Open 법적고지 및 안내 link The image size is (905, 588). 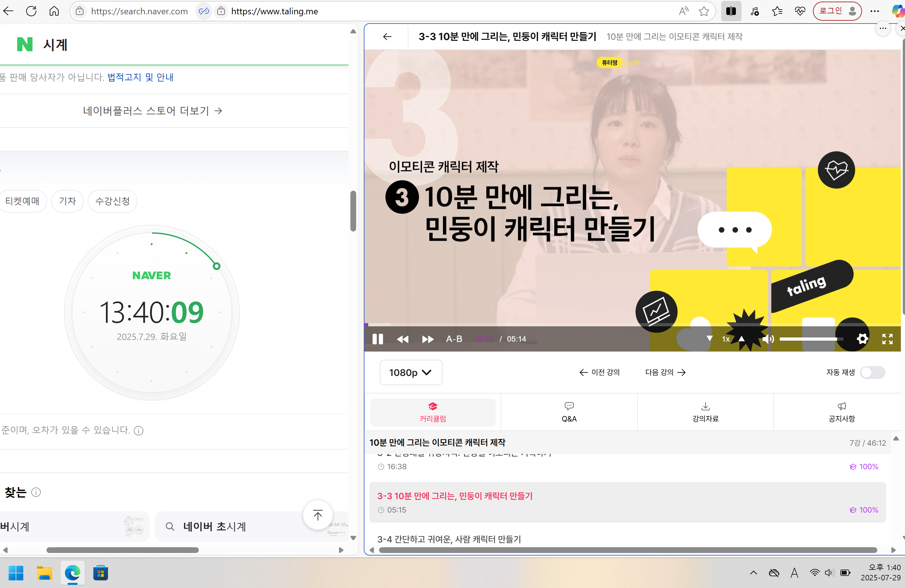pos(139,77)
